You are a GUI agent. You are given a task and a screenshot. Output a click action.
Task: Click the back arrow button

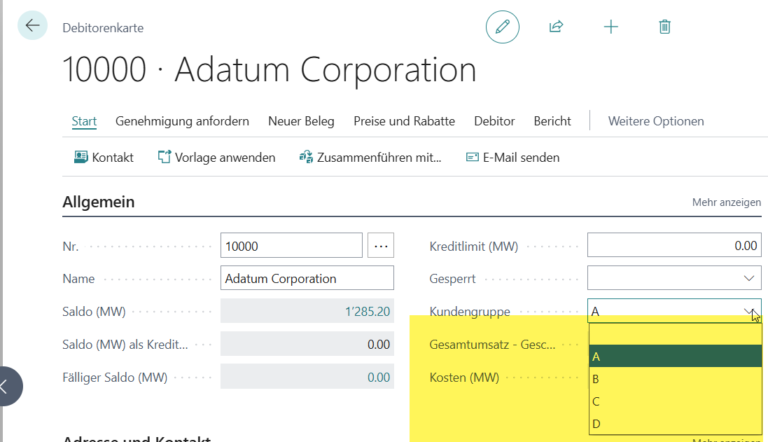point(32,26)
